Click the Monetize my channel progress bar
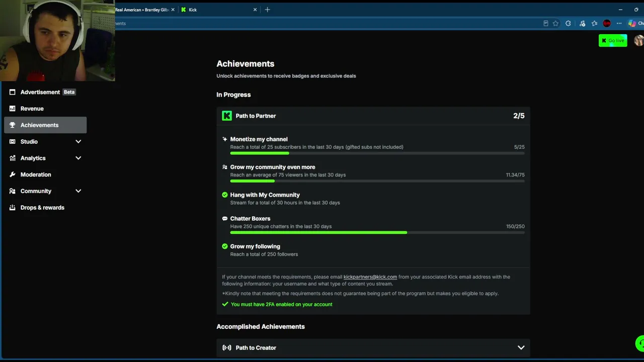644x362 pixels. pyautogui.click(x=377, y=153)
